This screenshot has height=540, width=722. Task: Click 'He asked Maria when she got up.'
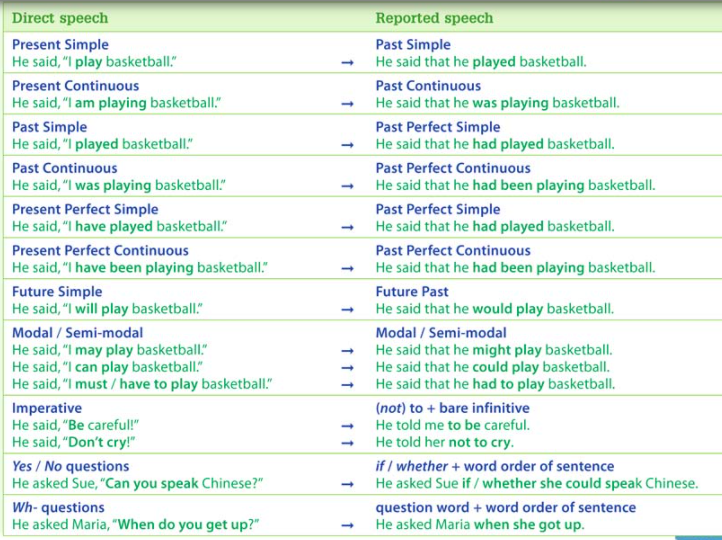pos(480,524)
